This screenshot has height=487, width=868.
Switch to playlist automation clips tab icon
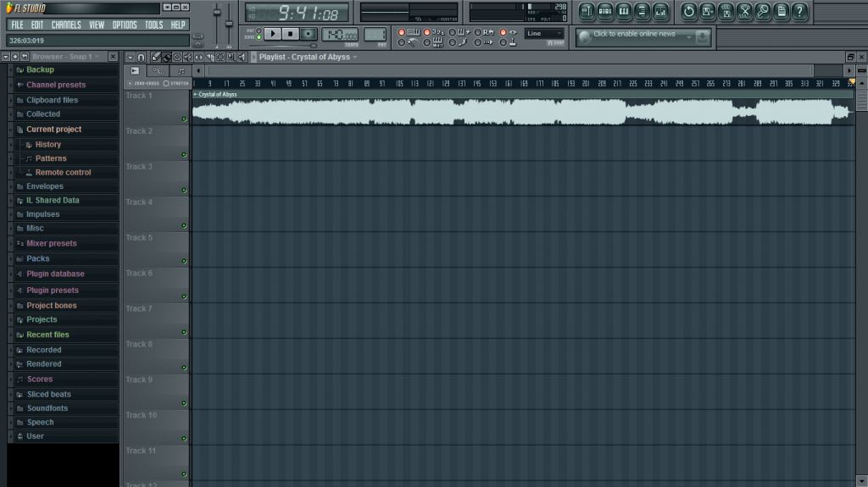(x=158, y=71)
